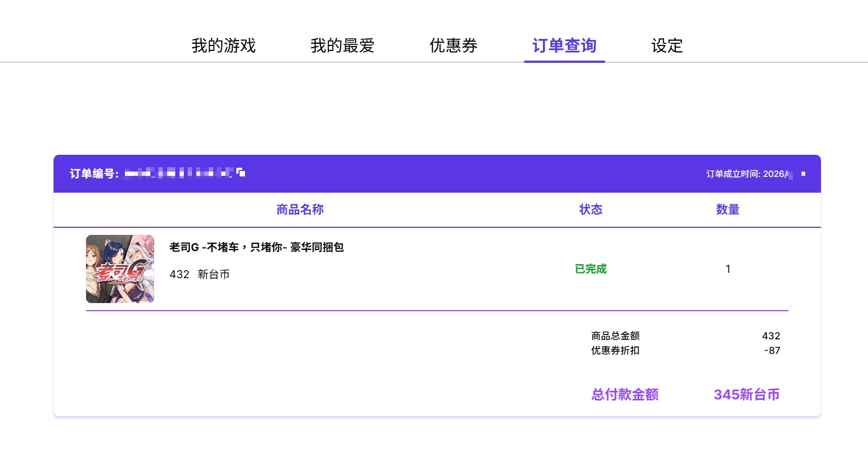Screen dimensions: 868x460
Task: Select the 订单查询 tab
Action: pos(564,45)
